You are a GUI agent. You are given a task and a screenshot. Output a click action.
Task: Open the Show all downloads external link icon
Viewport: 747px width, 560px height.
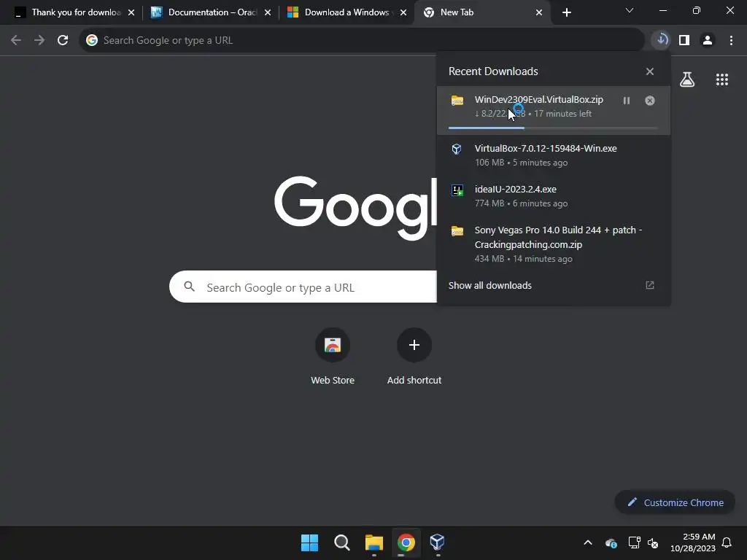point(650,285)
